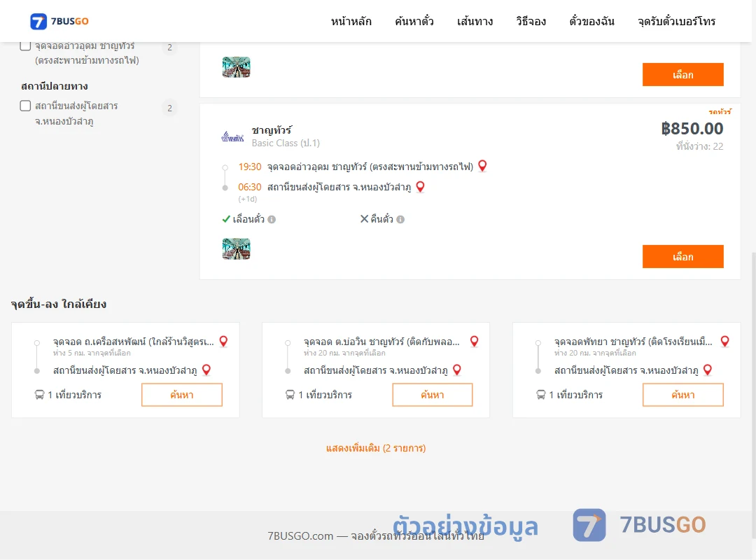Click 1 เที่ยวบริการ in ถ.เครือสหพัฒน์ card
This screenshot has height=560, width=756.
(74, 395)
